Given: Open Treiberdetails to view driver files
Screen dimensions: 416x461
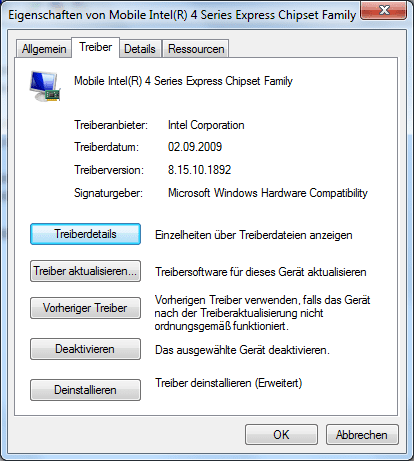Looking at the screenshot, I should pos(85,234).
